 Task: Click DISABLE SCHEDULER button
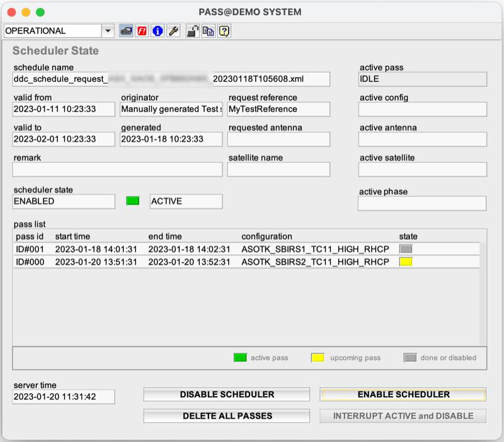pyautogui.click(x=227, y=394)
